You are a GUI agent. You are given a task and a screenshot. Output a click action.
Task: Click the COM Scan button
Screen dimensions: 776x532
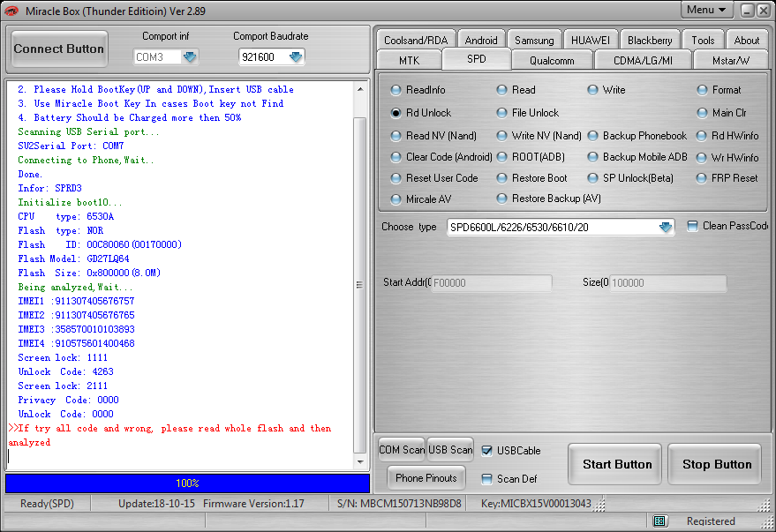pos(402,450)
